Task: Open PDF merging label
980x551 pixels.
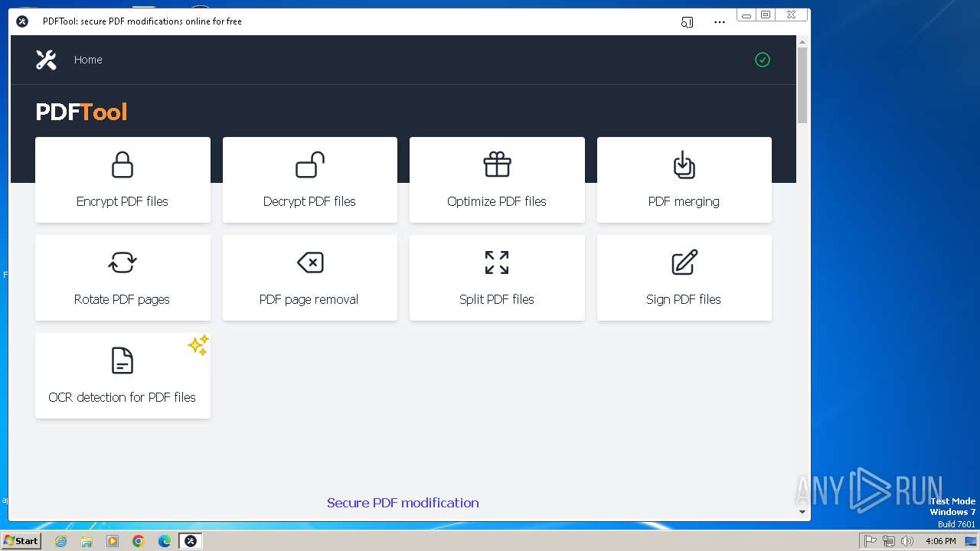Action: tap(684, 201)
